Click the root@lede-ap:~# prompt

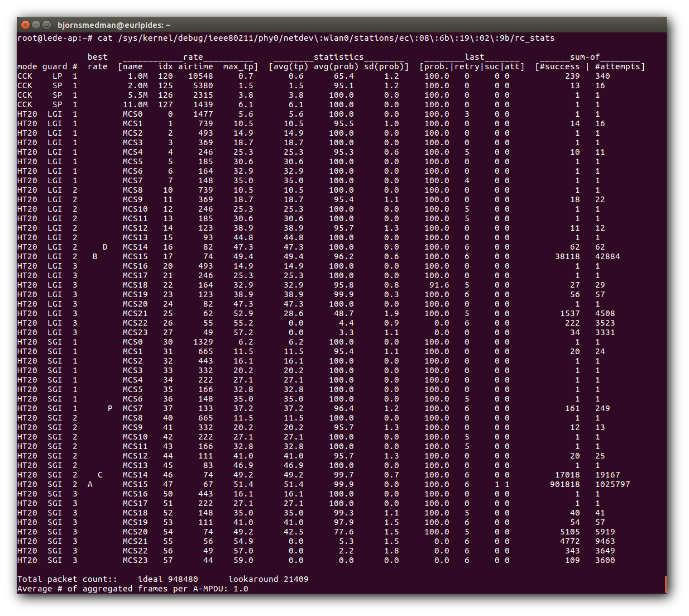tap(55, 38)
